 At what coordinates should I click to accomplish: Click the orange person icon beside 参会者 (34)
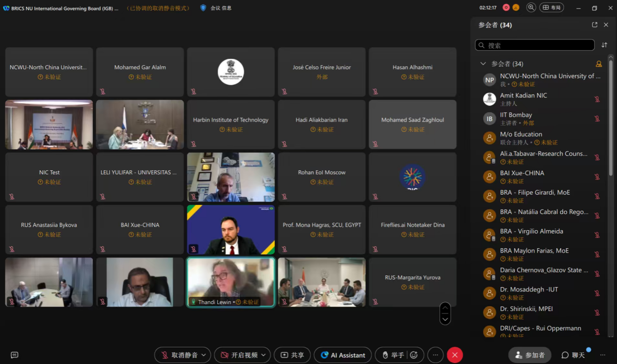click(x=599, y=64)
